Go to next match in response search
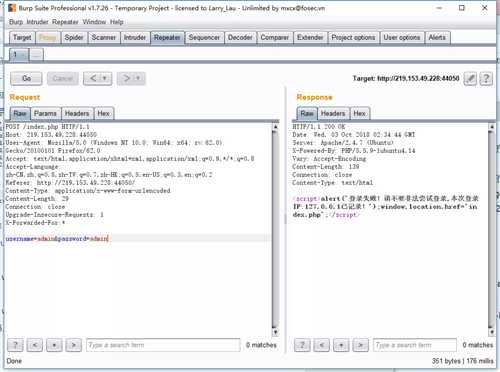 pyautogui.click(x=361, y=345)
